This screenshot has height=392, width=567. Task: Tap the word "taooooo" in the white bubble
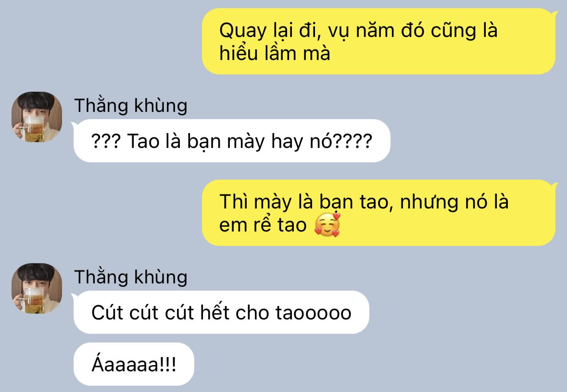click(314, 313)
